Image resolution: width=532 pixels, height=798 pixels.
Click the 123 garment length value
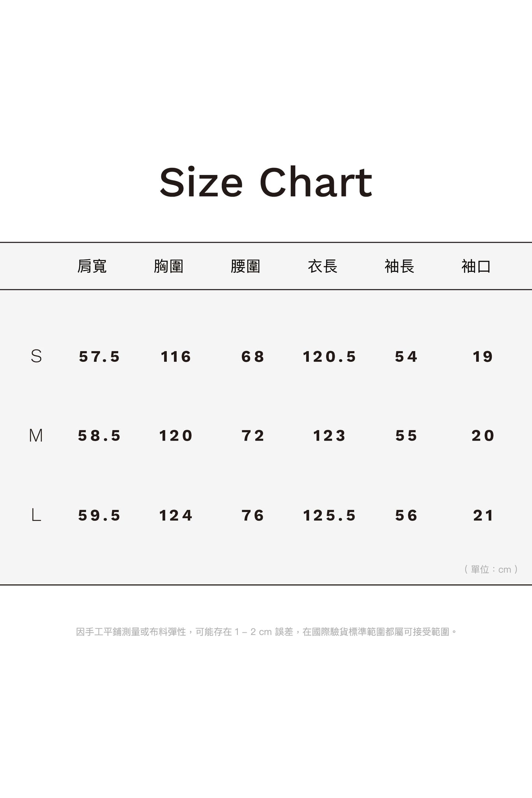point(330,436)
